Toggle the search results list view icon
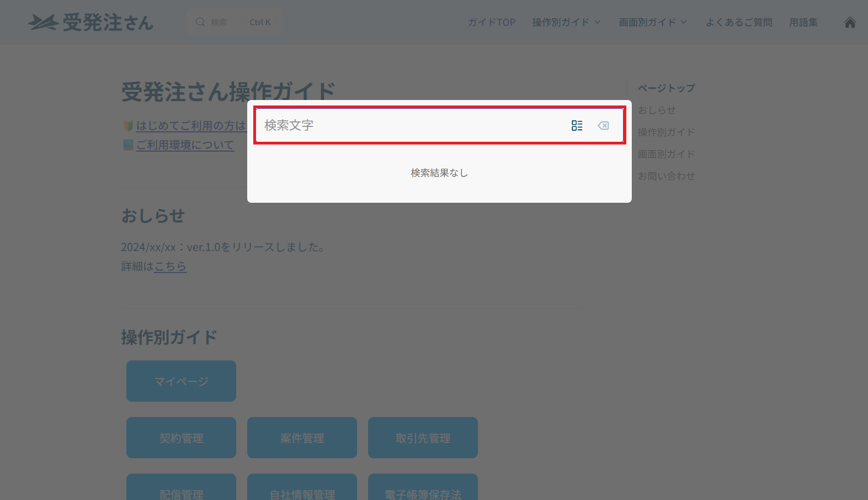The image size is (868, 500). click(577, 126)
